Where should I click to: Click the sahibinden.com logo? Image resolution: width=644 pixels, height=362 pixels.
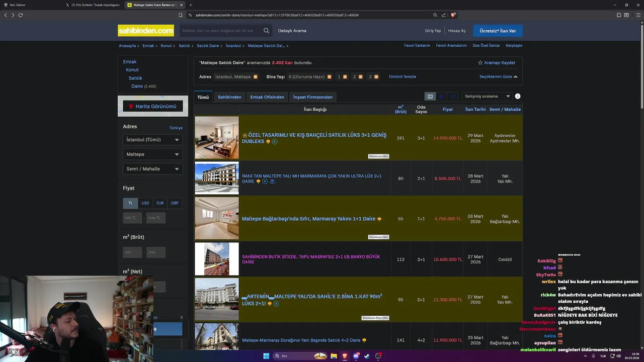tap(146, 31)
